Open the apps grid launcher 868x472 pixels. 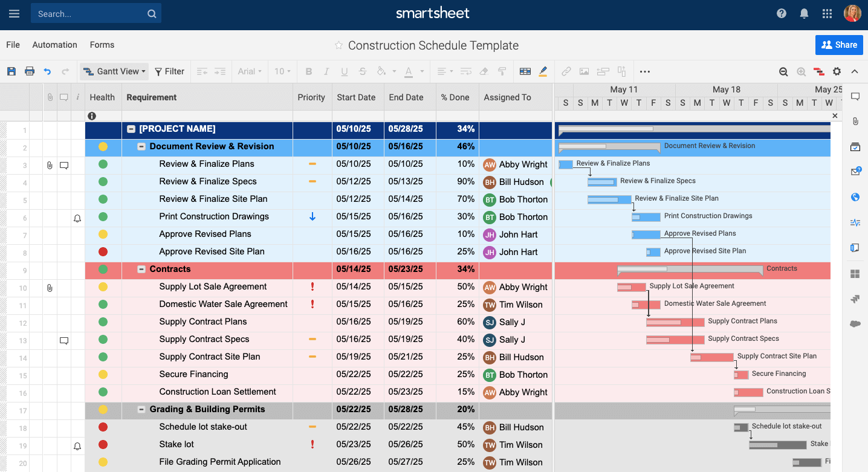(827, 13)
